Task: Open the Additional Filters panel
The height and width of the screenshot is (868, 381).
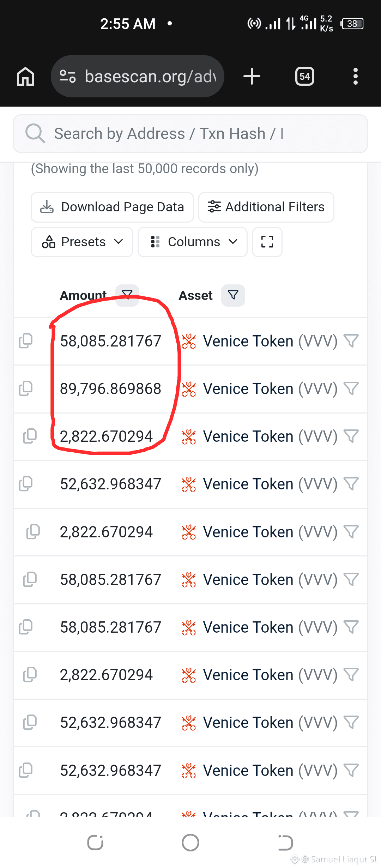Action: [x=266, y=207]
